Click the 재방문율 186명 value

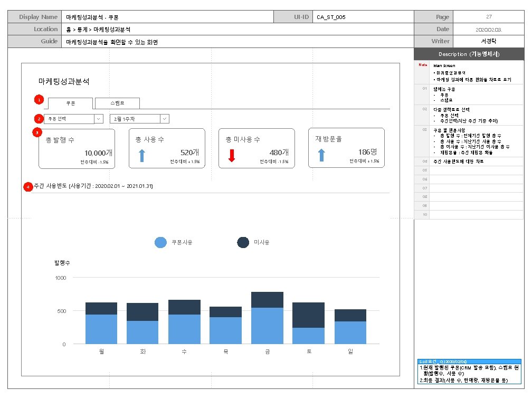tap(367, 152)
